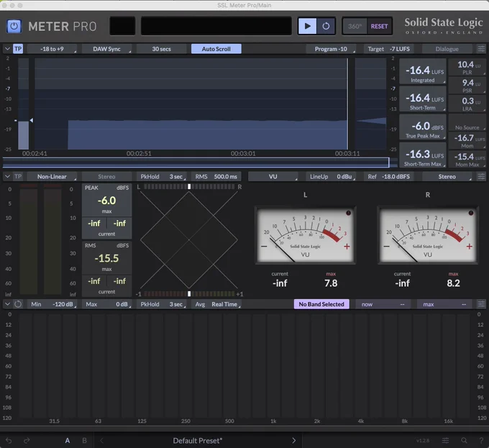Click the PLR 10.4 LU readout
The width and height of the screenshot is (489, 448).
467,67
